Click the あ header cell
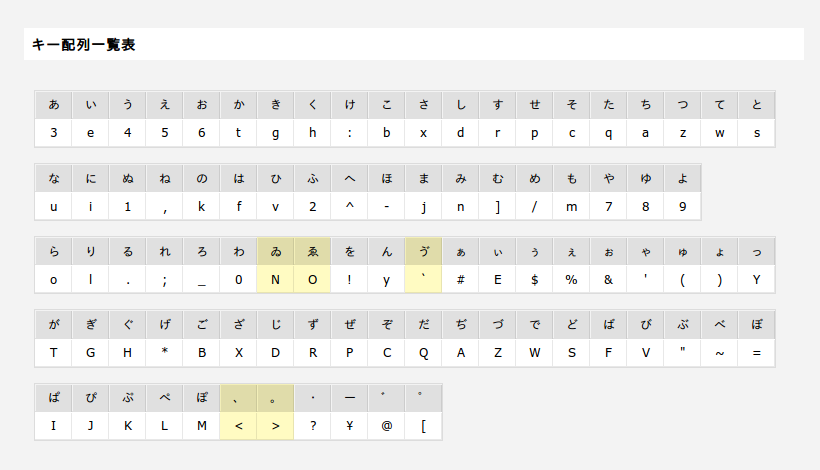 coord(54,105)
